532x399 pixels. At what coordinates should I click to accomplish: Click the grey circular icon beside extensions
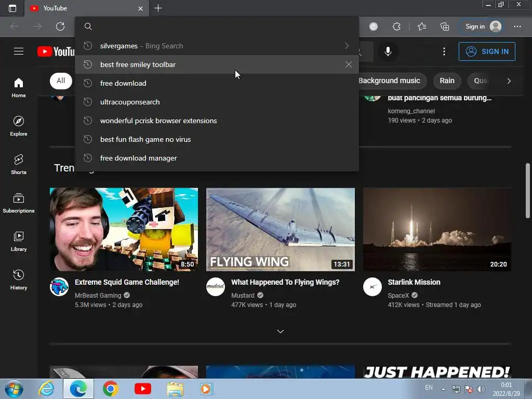pyautogui.click(x=374, y=26)
